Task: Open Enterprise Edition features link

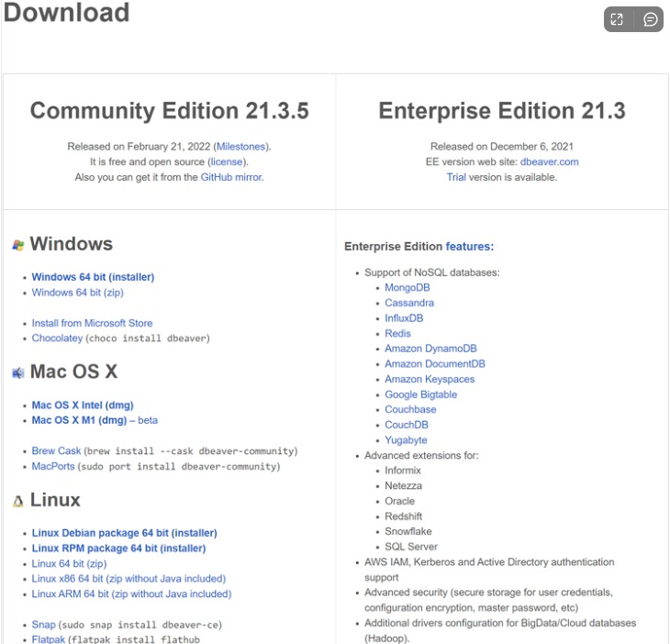Action: pos(469,247)
